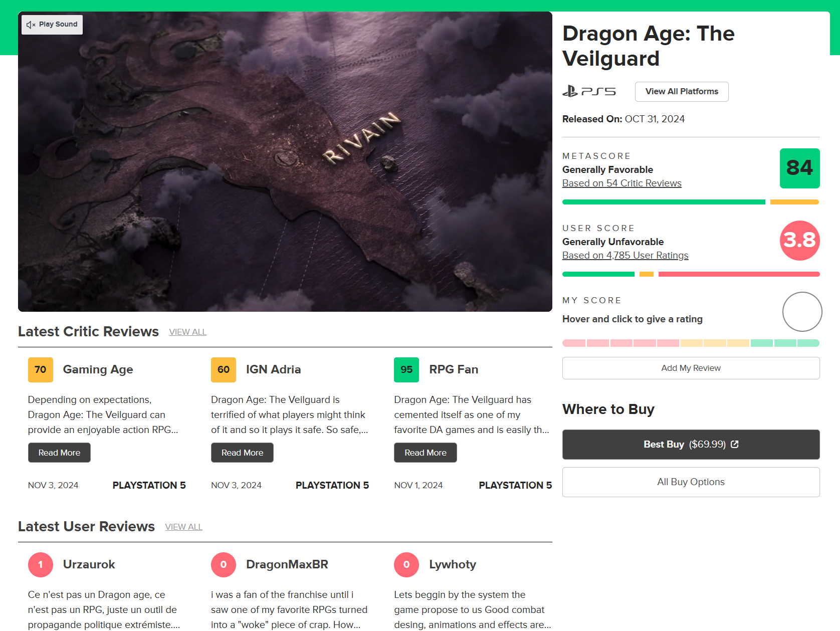Click PLAYSTATION 5 under Gaming Age review

pos(149,485)
